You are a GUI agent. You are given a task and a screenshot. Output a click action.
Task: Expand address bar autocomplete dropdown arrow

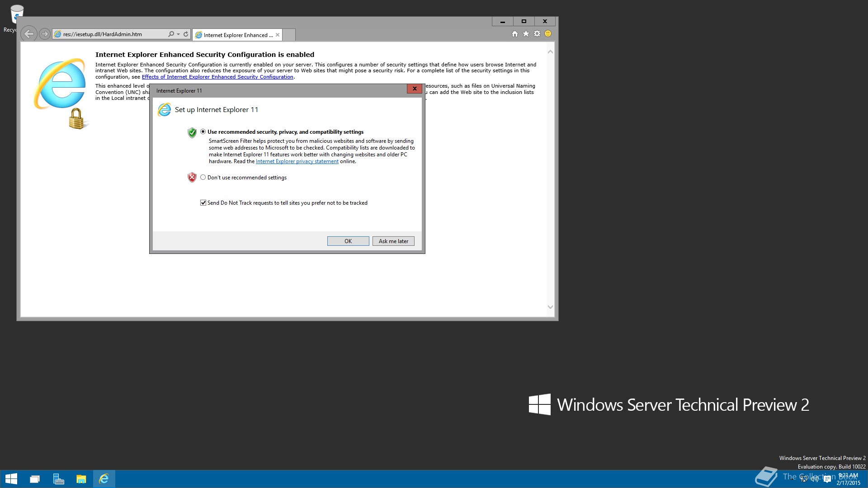pos(178,34)
